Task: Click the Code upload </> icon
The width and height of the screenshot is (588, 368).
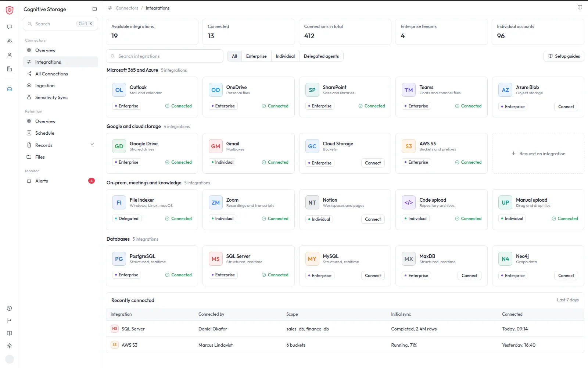Action: [409, 203]
